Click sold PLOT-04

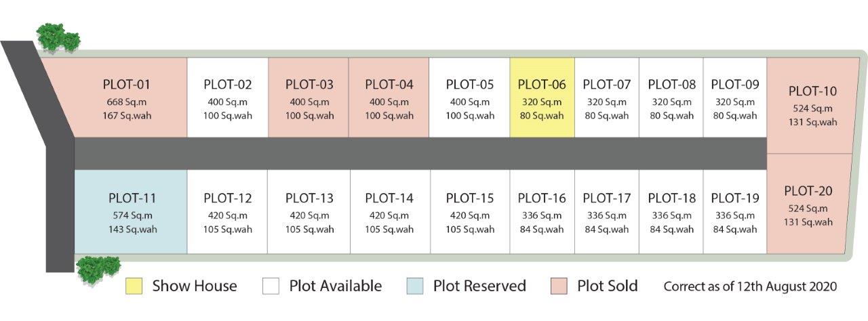389,98
